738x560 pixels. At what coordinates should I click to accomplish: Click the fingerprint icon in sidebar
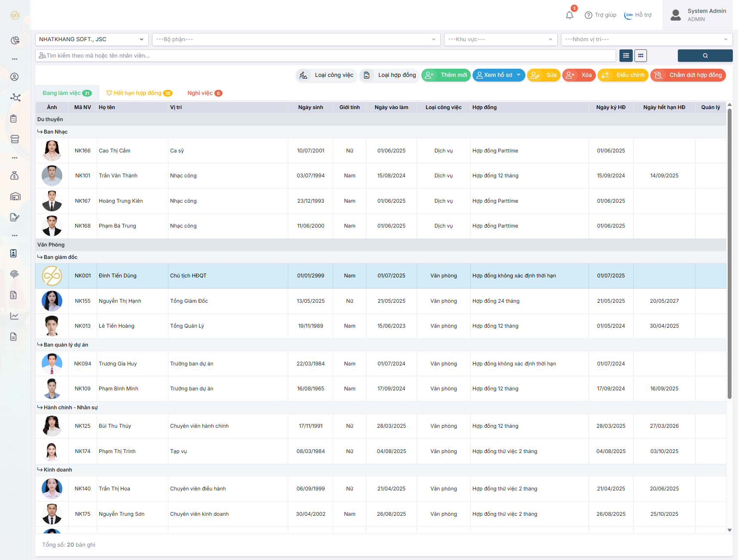15,274
